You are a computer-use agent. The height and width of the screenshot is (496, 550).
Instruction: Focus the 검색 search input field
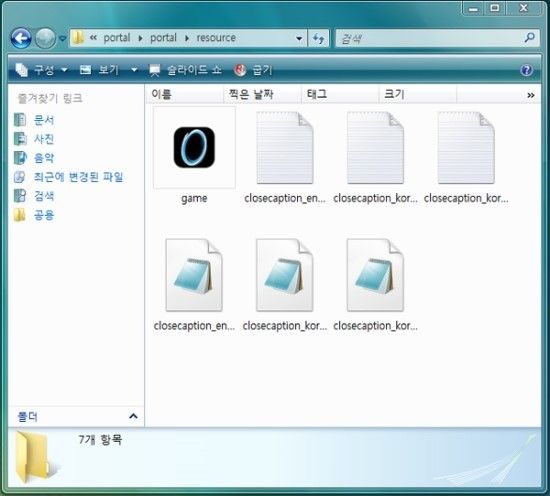tap(428, 38)
